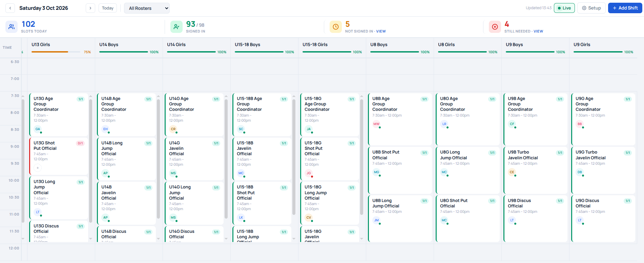Click the Signed In person icon
Screen dimensions: 644x263
click(176, 27)
